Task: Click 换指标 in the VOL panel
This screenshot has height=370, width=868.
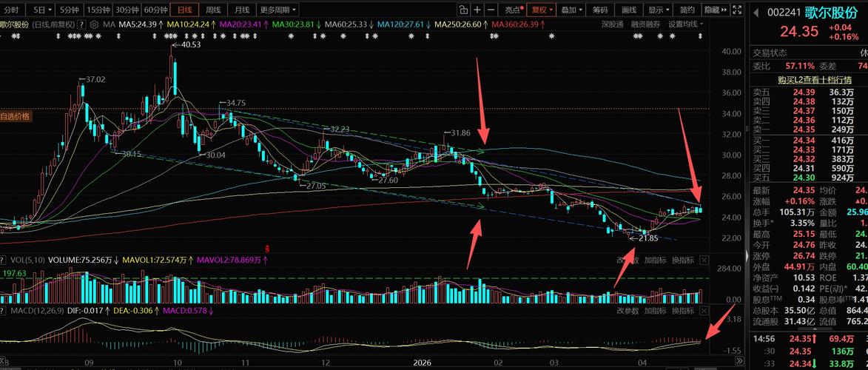Action: (x=682, y=260)
